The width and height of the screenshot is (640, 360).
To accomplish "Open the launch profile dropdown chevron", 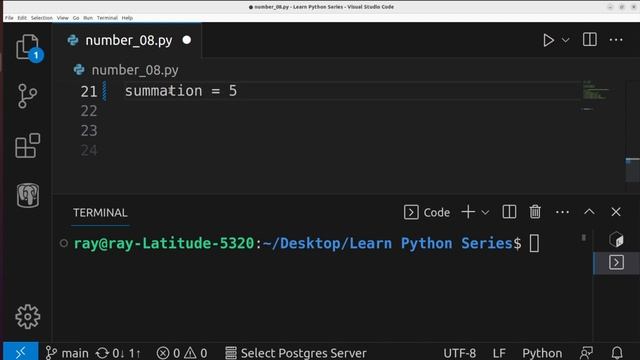I will [x=485, y=212].
